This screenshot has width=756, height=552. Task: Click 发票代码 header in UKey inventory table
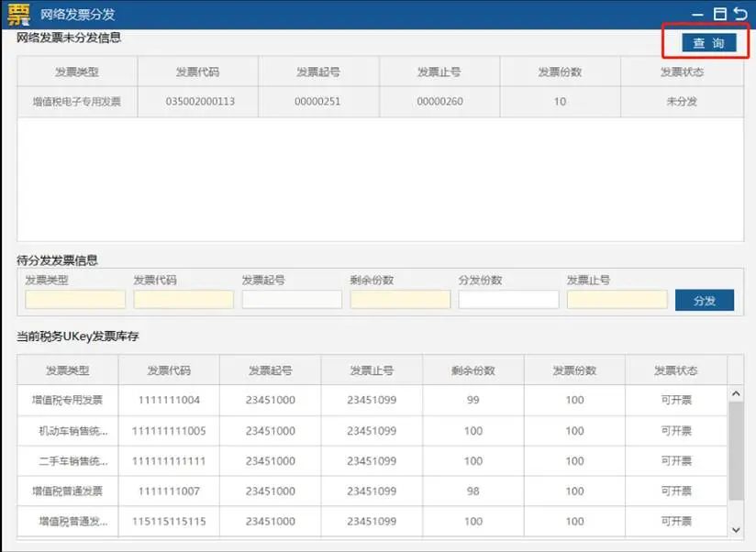169,370
